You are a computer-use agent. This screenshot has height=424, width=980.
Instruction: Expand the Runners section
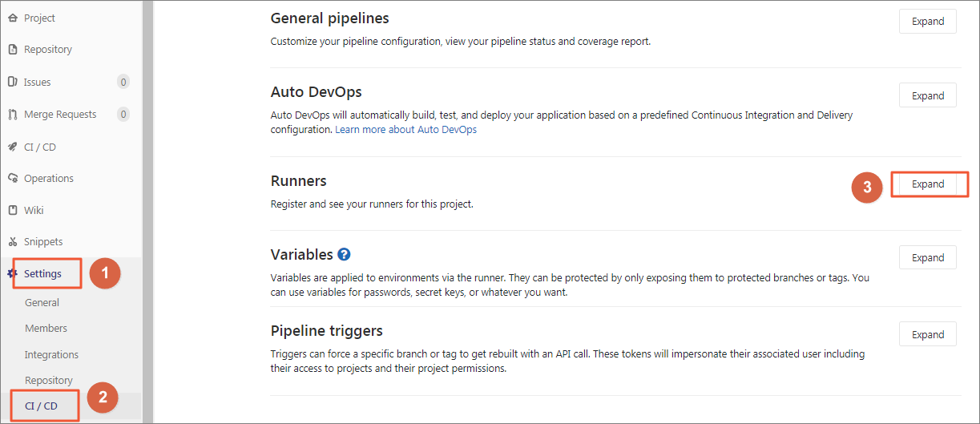tap(927, 184)
